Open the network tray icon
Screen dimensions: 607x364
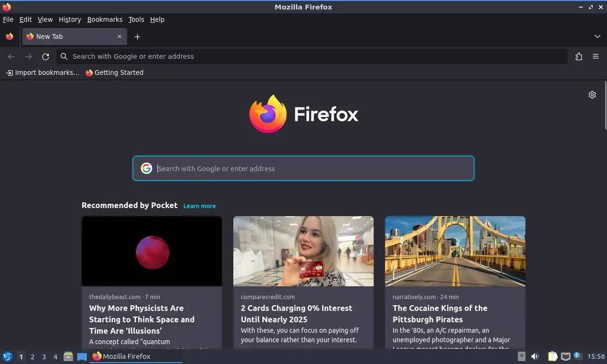[x=565, y=356]
